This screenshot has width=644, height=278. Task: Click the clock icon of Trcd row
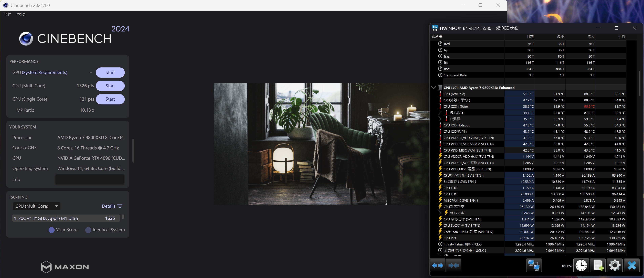[440, 44]
